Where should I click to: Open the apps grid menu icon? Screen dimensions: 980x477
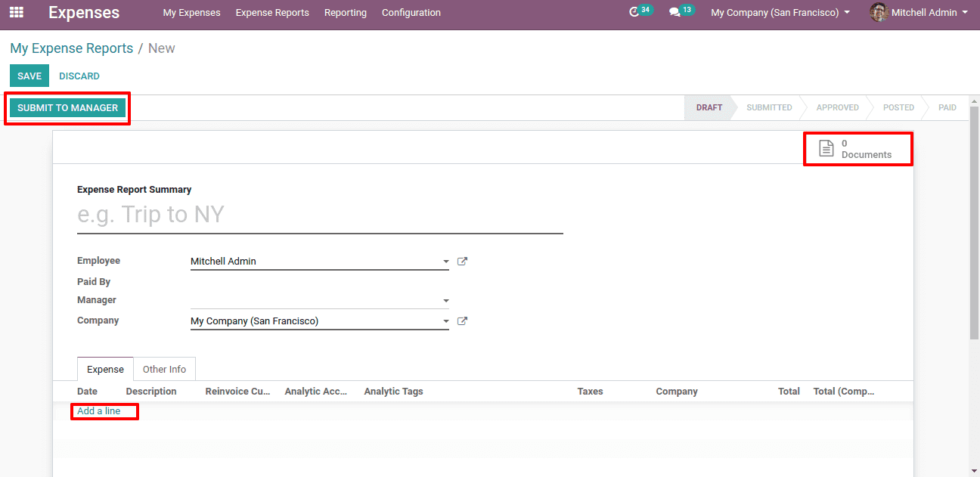click(x=16, y=12)
